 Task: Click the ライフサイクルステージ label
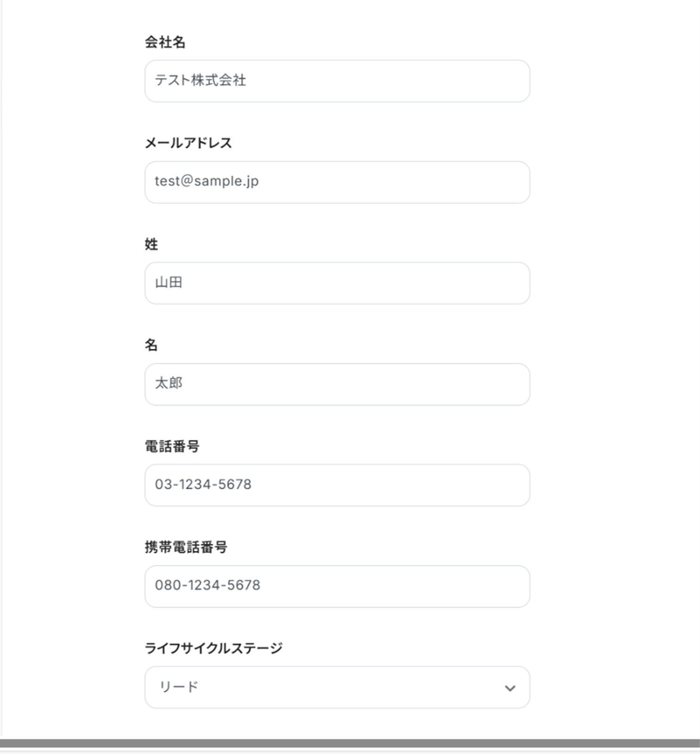tap(213, 648)
